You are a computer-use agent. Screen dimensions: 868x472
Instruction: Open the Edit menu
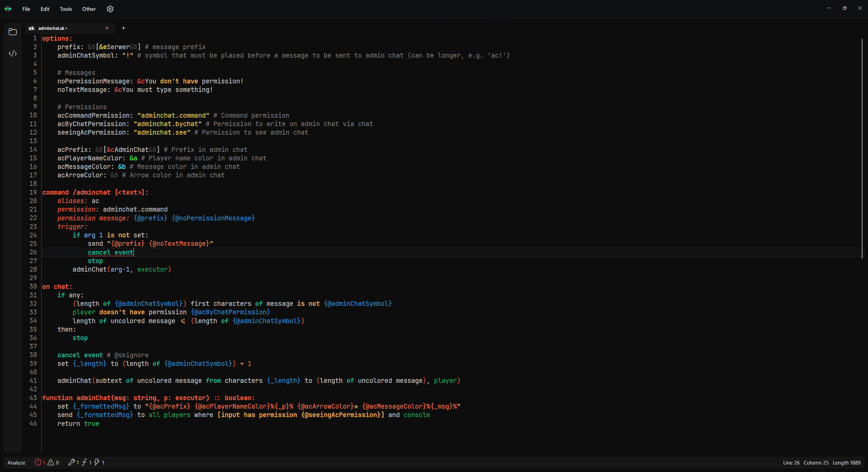tap(45, 9)
